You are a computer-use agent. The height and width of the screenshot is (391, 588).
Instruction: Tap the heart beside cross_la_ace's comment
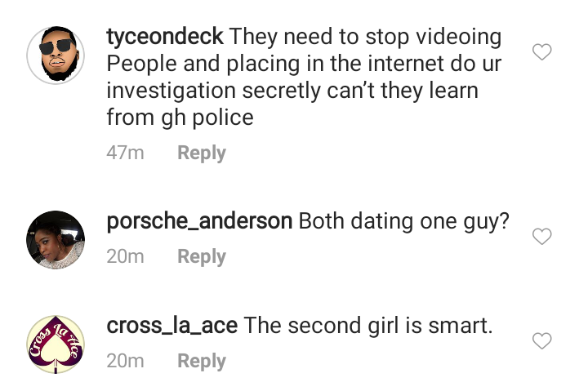pos(542,340)
